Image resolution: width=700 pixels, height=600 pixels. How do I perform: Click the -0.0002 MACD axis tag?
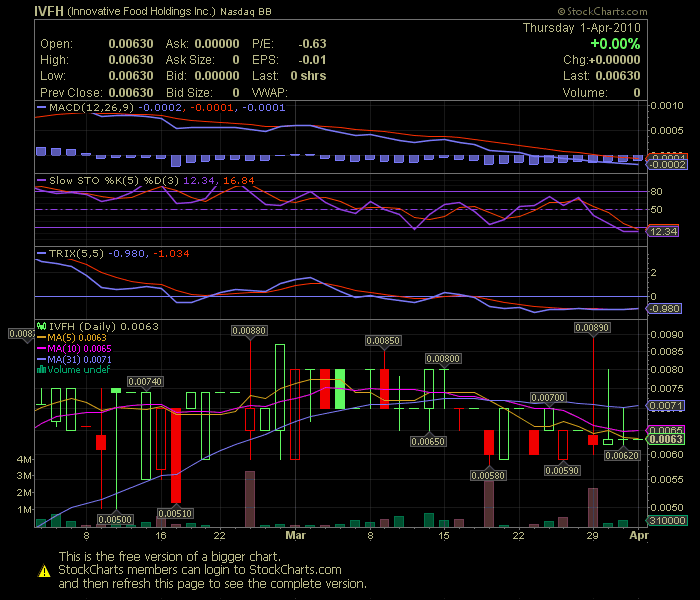pyautogui.click(x=667, y=165)
